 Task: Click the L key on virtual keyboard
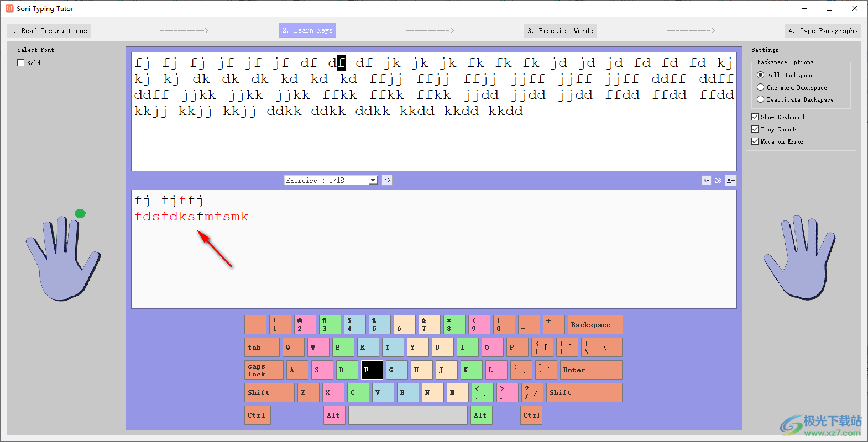pyautogui.click(x=496, y=370)
